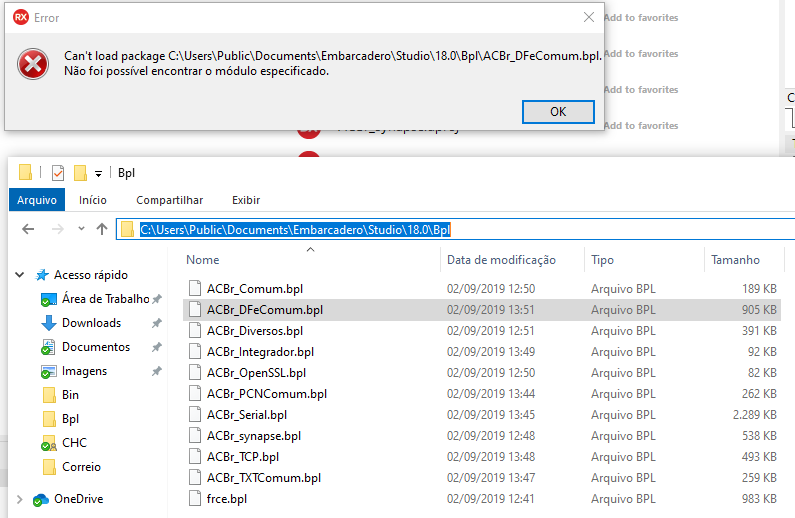Click OK in the Error dialog
This screenshot has height=518, width=795.
[558, 112]
